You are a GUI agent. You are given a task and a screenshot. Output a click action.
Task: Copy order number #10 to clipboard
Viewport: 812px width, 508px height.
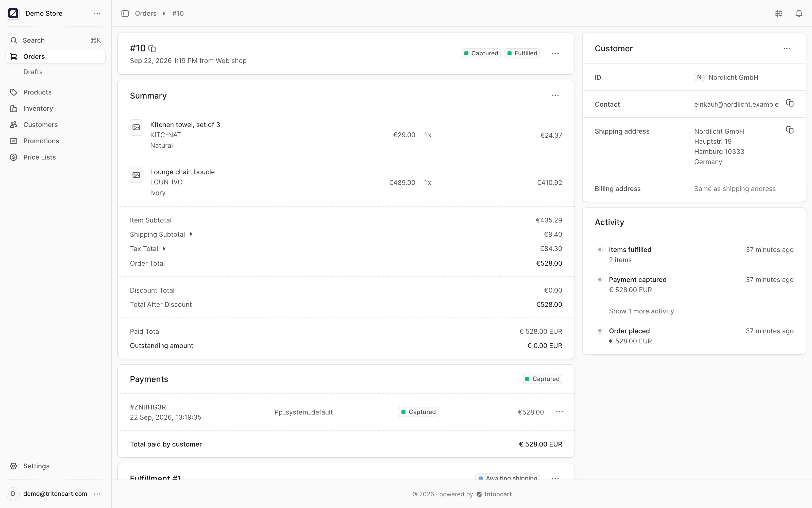152,48
